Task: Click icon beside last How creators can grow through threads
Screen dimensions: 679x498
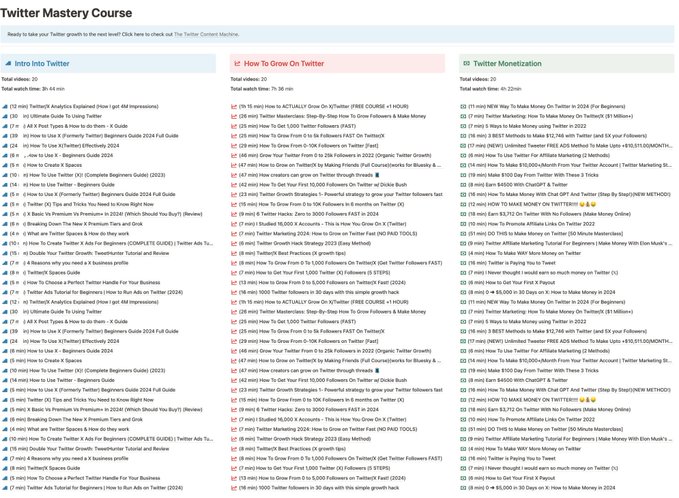Action: (234, 370)
